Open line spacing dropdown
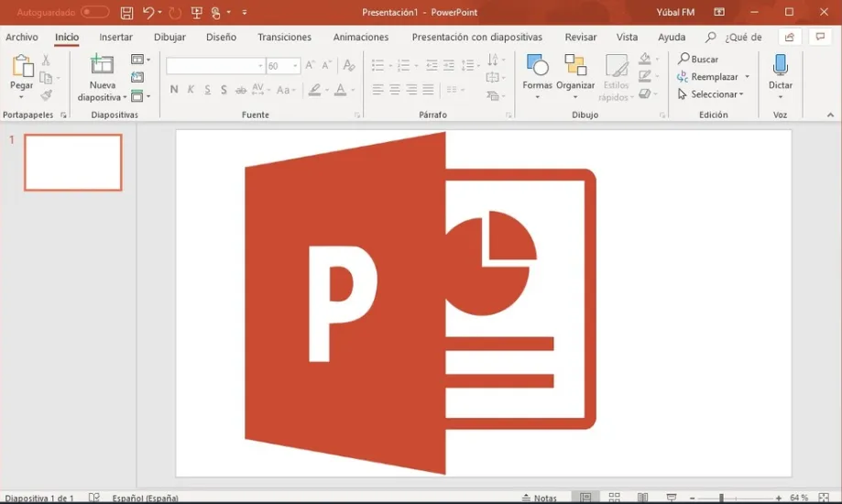This screenshot has width=842, height=504. tap(470, 66)
